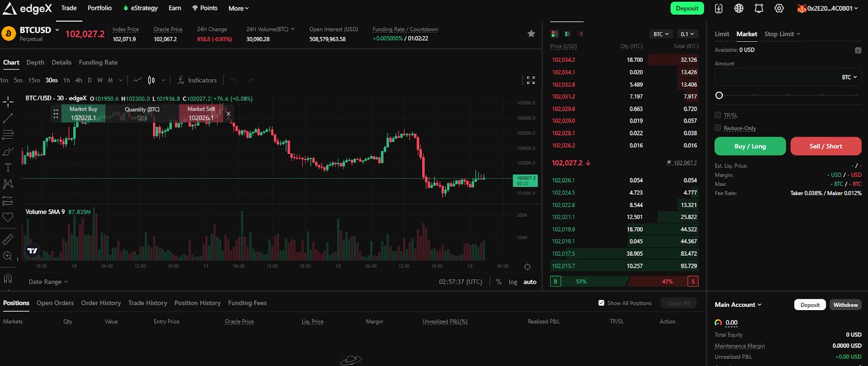Open the More menu dropdown
868x366 pixels.
click(x=238, y=8)
